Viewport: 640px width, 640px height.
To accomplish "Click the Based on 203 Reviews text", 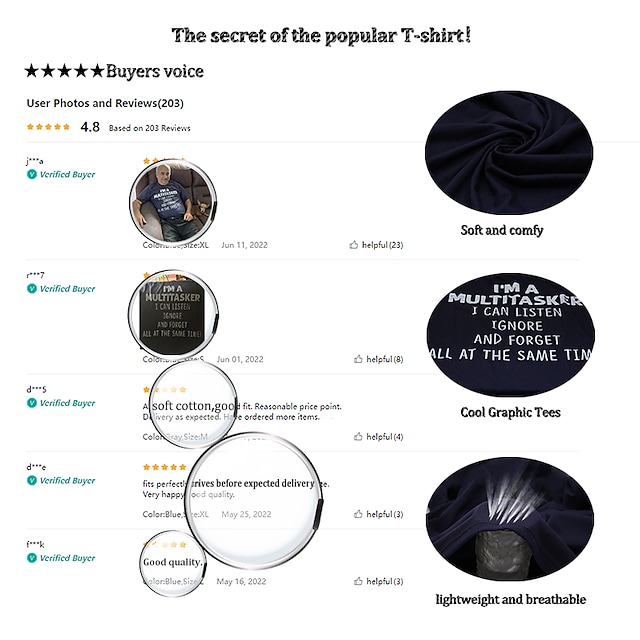I will (x=149, y=128).
